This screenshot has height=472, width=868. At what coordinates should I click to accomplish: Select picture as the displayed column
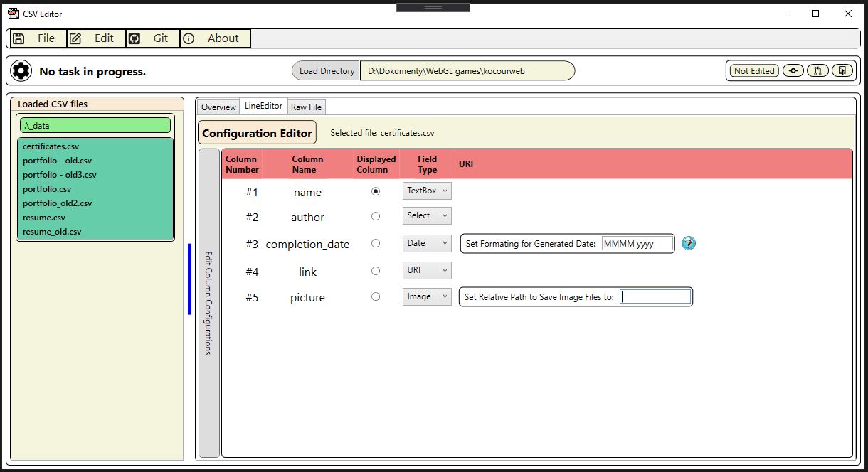coord(376,296)
